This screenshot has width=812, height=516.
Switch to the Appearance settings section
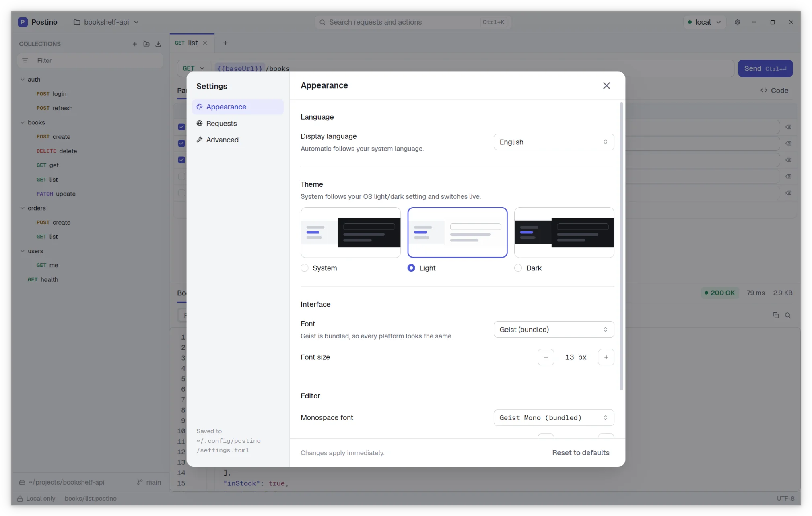click(x=238, y=107)
